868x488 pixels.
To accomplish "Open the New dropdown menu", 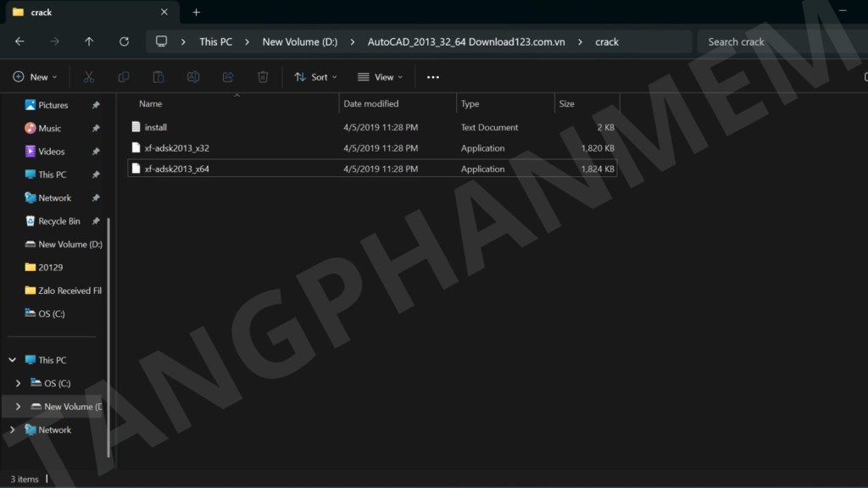I will click(x=36, y=77).
